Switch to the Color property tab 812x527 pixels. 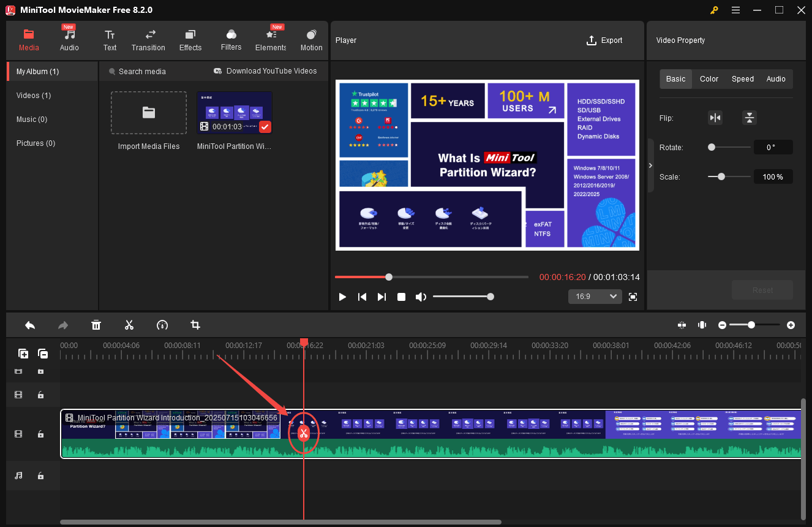pos(709,79)
